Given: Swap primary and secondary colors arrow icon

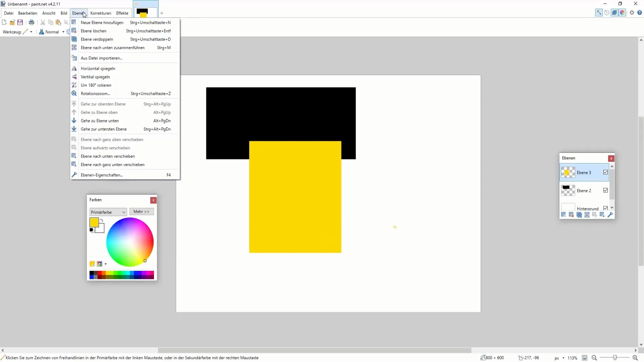Looking at the screenshot, I should 102,220.
